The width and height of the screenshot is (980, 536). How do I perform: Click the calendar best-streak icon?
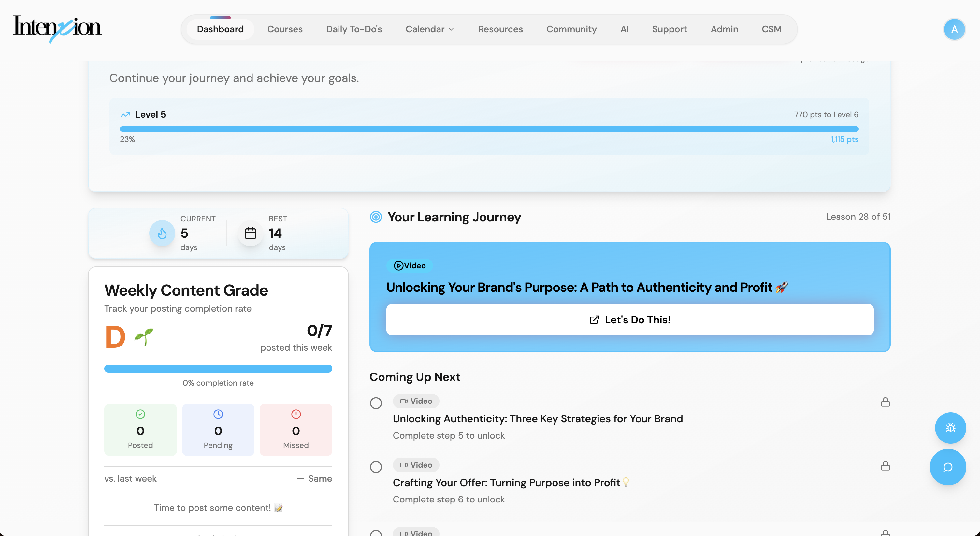click(250, 233)
